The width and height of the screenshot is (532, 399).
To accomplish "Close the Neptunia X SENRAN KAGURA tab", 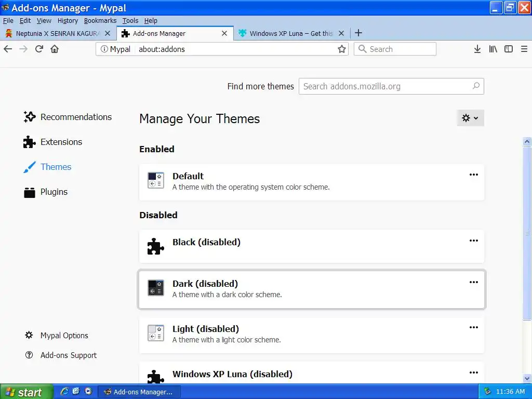I will tap(108, 33).
